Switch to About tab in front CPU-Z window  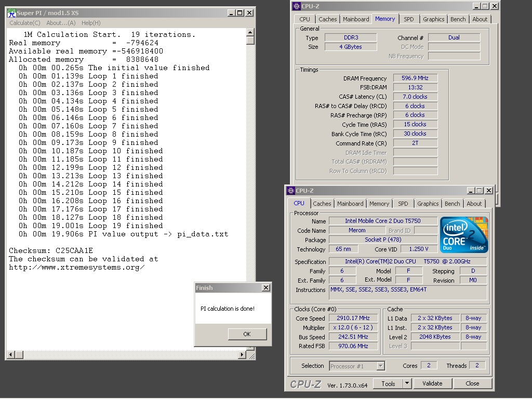click(474, 204)
